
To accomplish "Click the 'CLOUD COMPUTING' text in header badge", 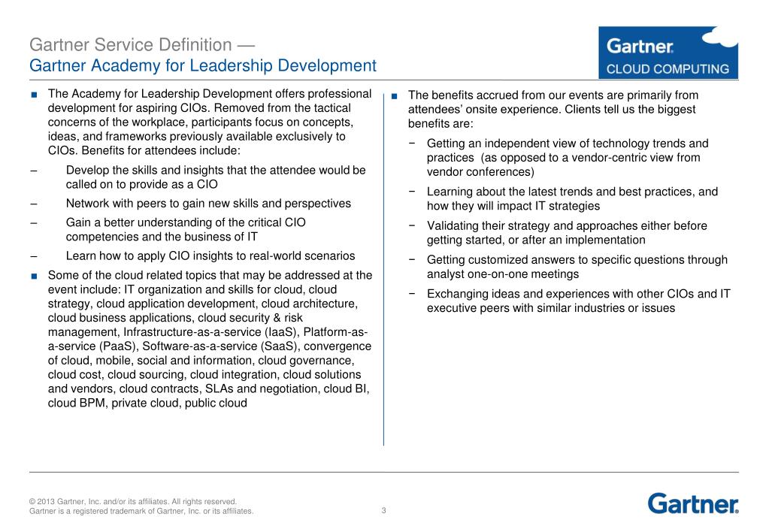I will coord(668,69).
